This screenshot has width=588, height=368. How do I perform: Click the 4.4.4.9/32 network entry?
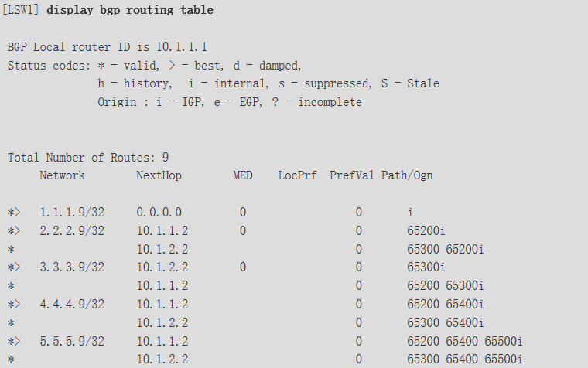72,304
